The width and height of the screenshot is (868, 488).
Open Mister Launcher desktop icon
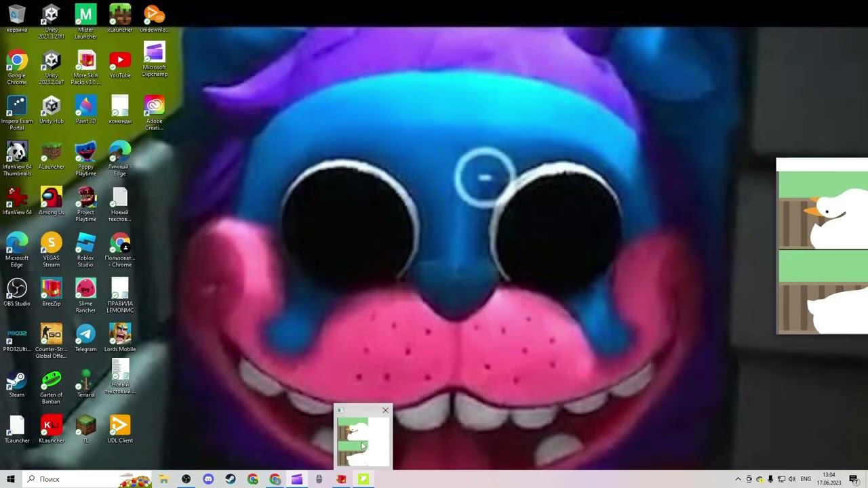coord(85,21)
